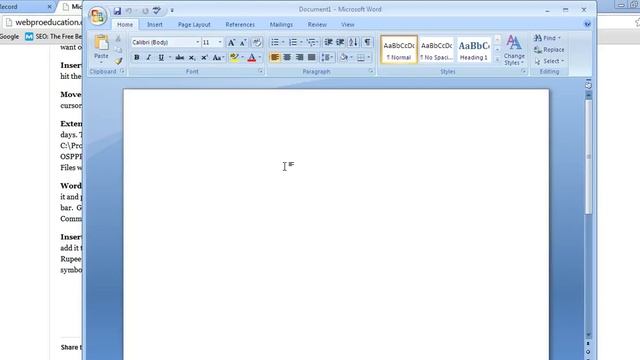This screenshot has height=360, width=640.
Task: Switch to View tab
Action: [x=348, y=24]
